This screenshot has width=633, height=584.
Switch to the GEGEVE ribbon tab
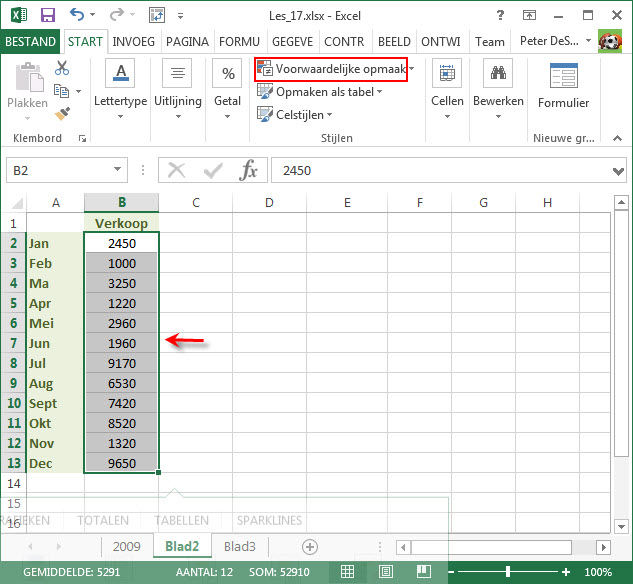tap(292, 42)
